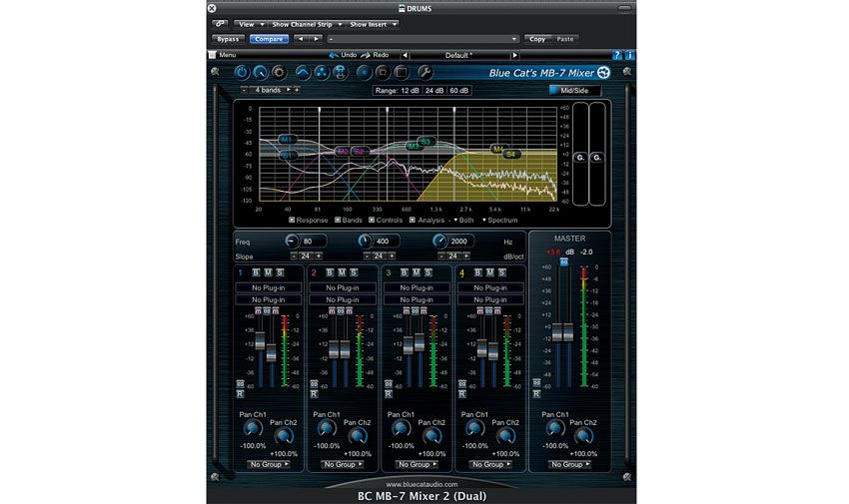Click the Paste button
849x504 pixels.
coord(564,39)
